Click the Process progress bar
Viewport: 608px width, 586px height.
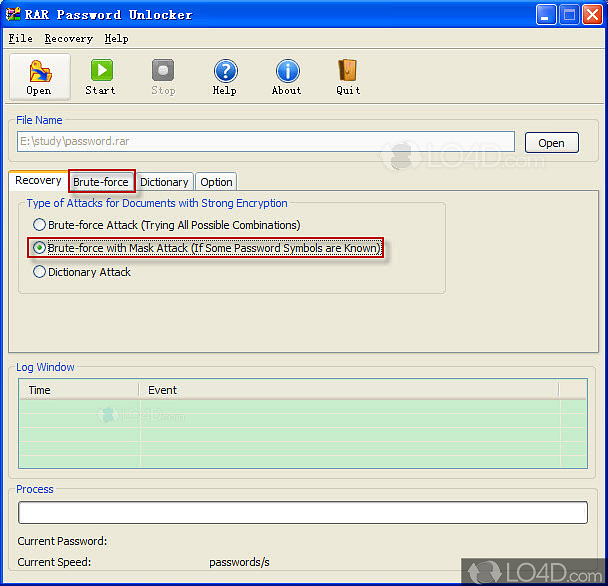tap(303, 512)
